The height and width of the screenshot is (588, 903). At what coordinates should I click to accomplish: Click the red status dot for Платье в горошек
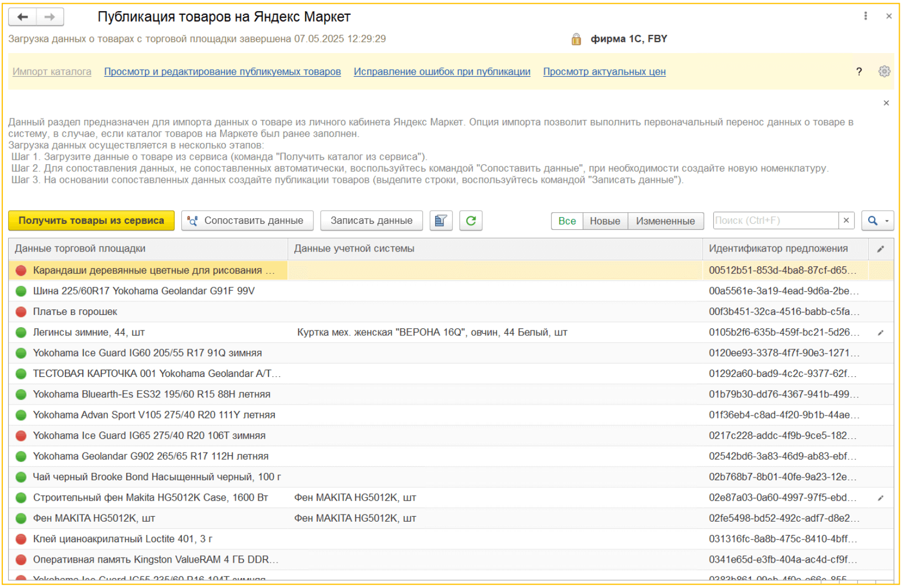[x=21, y=312]
